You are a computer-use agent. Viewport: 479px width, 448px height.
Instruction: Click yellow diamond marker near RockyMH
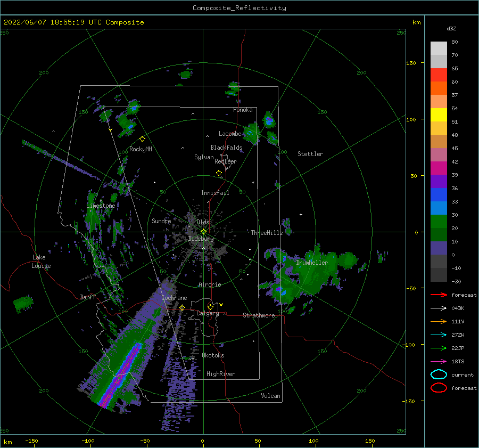click(x=142, y=139)
